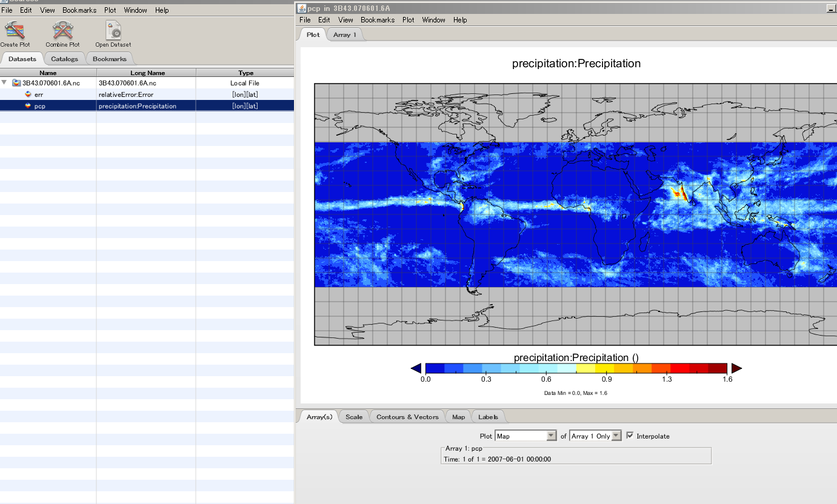Image resolution: width=837 pixels, height=504 pixels.
Task: Open Edit menu in the pcp plot window
Action: pyautogui.click(x=324, y=20)
